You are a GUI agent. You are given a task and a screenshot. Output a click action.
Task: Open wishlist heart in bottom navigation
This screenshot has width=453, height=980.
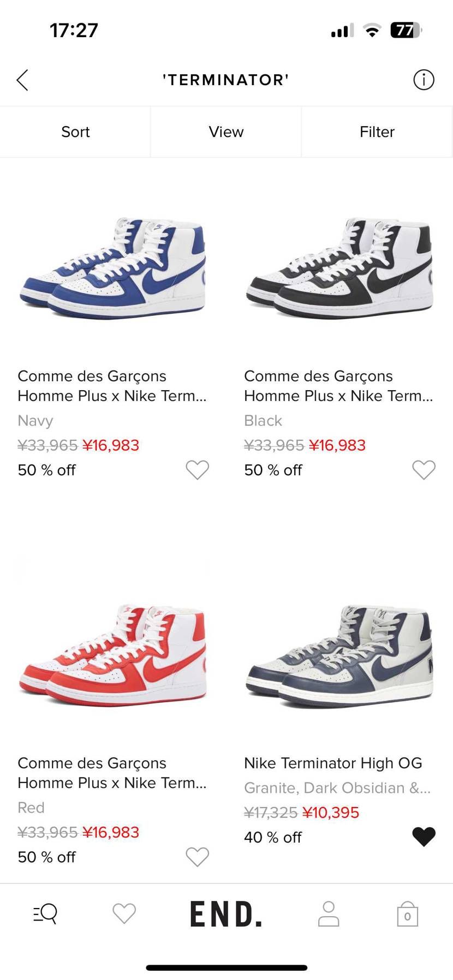tap(124, 913)
